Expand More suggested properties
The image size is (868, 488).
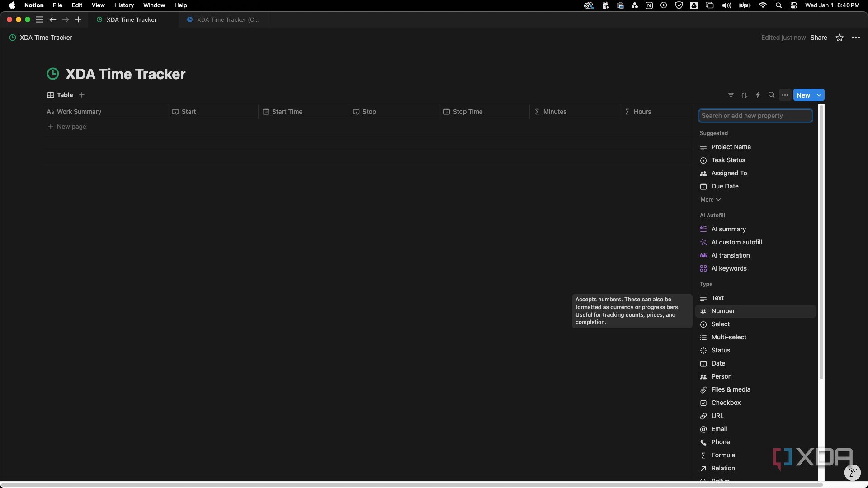tap(710, 200)
